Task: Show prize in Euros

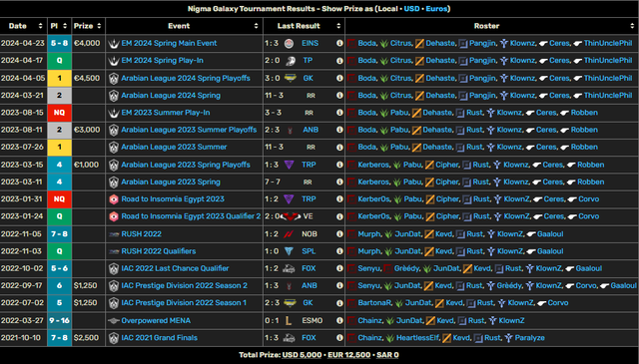Action: (436, 9)
